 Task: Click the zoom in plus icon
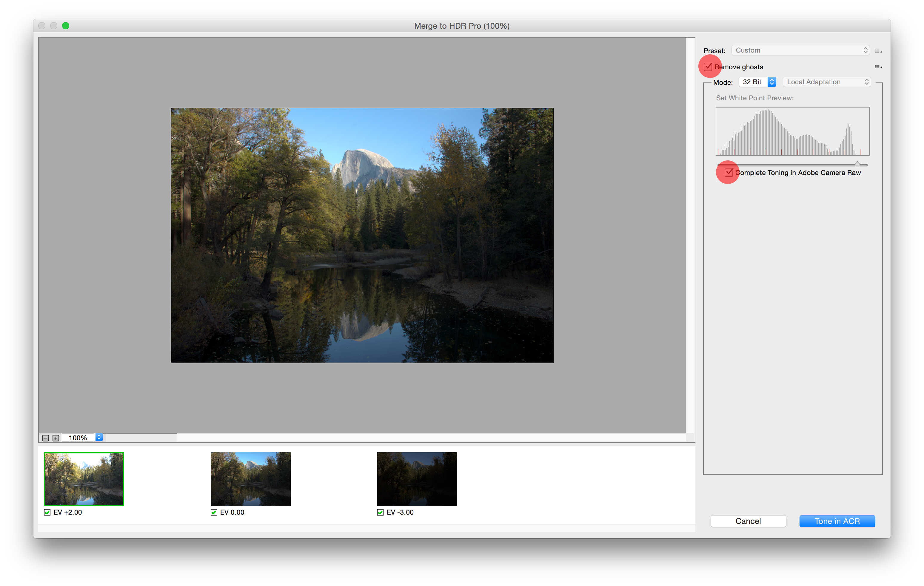56,438
